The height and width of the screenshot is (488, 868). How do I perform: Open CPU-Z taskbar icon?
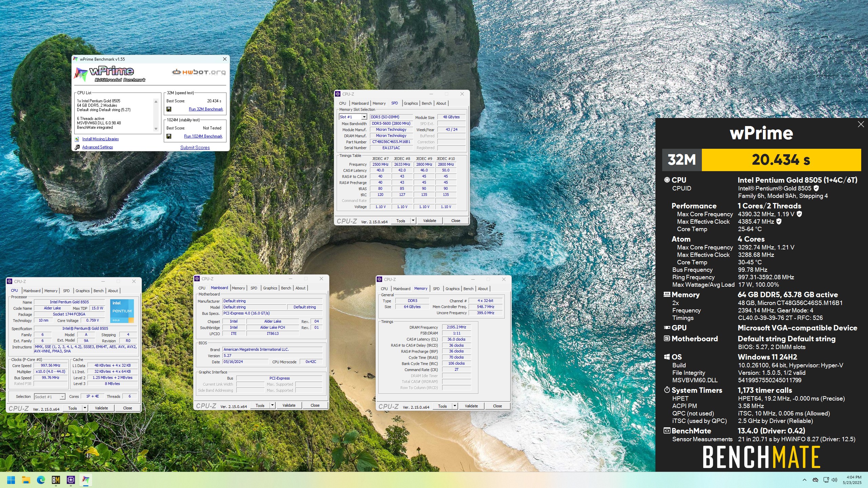click(x=71, y=480)
